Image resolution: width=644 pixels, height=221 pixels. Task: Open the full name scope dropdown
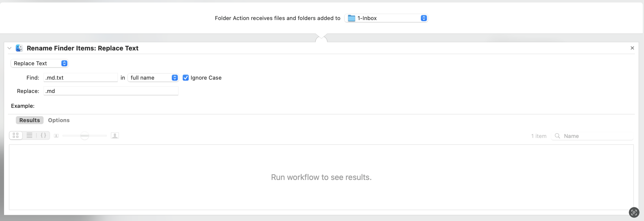[x=153, y=78]
